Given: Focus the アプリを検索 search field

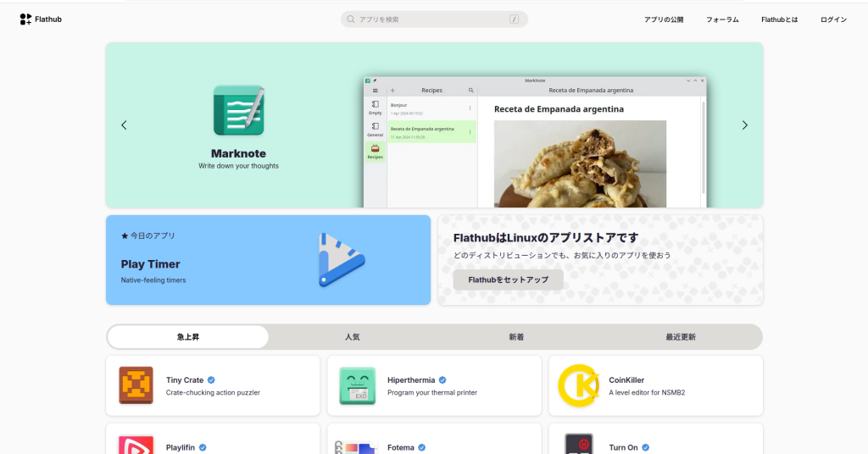Looking at the screenshot, I should tap(434, 19).
